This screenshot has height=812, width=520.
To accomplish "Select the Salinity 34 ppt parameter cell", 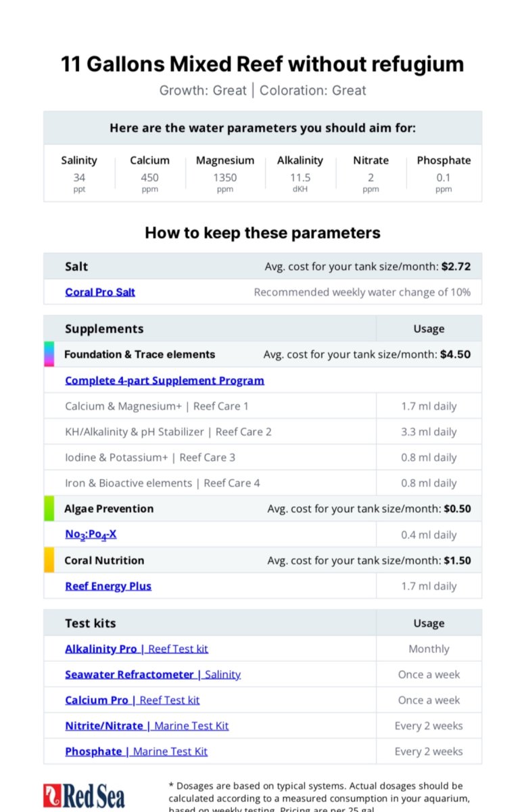I will (79, 173).
